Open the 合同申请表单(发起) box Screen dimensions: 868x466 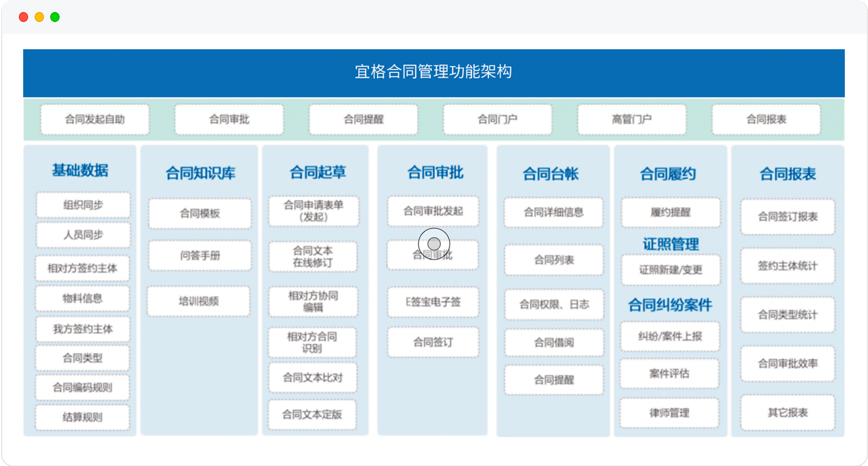(x=314, y=211)
